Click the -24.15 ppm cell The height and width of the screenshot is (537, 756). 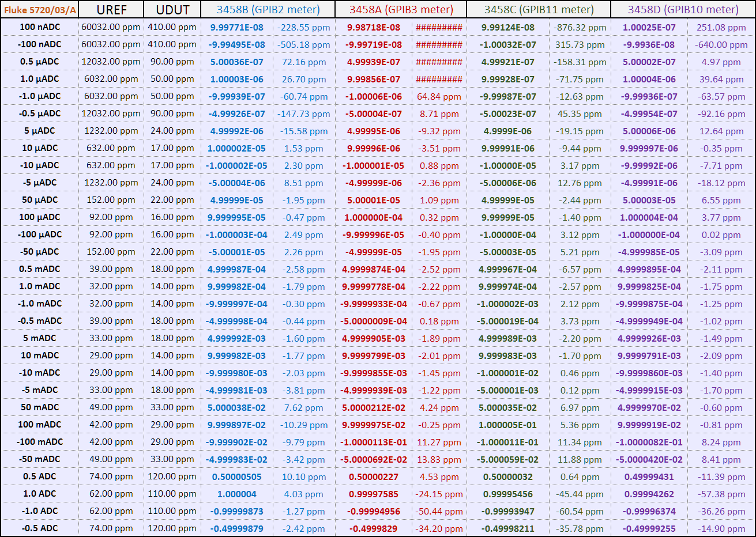439,494
